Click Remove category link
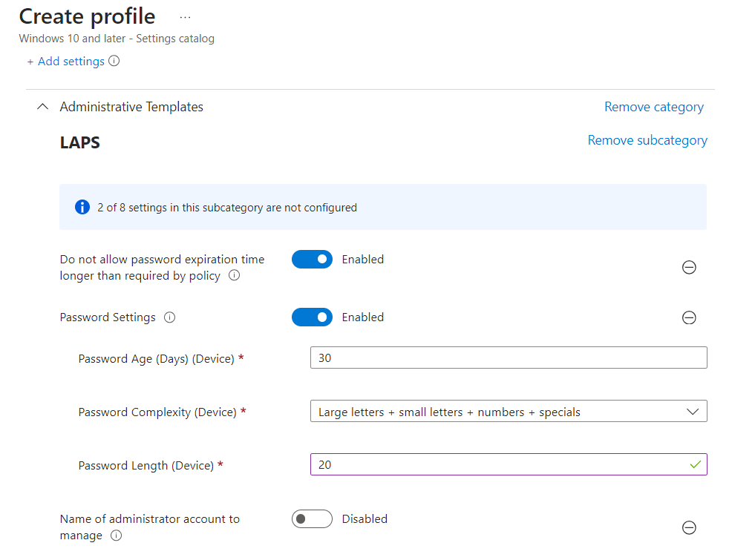 (x=653, y=108)
